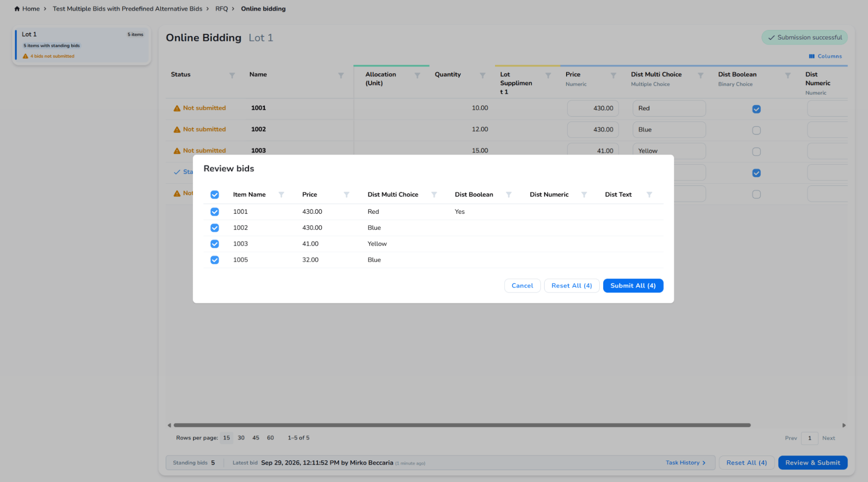Go to RFQ breadcrumb
Viewport: 868px width, 482px height.
tap(221, 9)
